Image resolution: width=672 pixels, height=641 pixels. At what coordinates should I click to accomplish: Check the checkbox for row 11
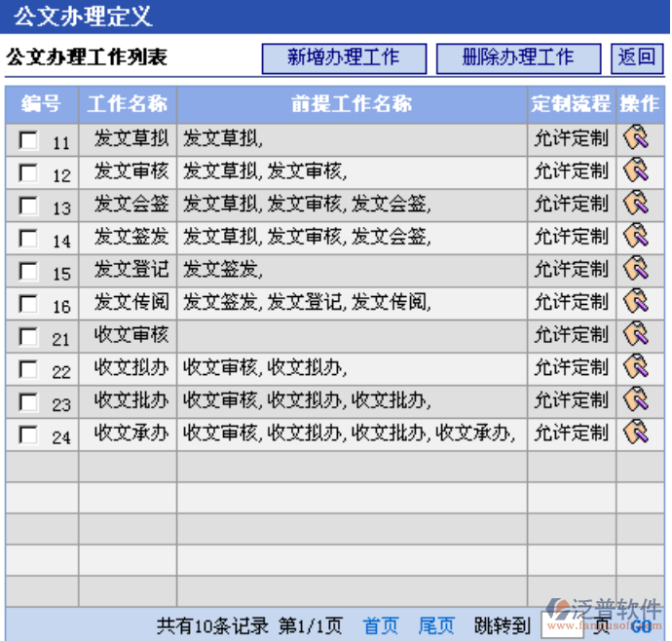[x=28, y=140]
